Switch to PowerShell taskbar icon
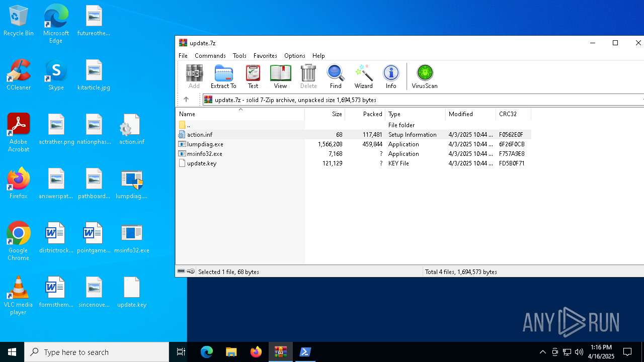This screenshot has height=362, width=644. click(x=305, y=352)
